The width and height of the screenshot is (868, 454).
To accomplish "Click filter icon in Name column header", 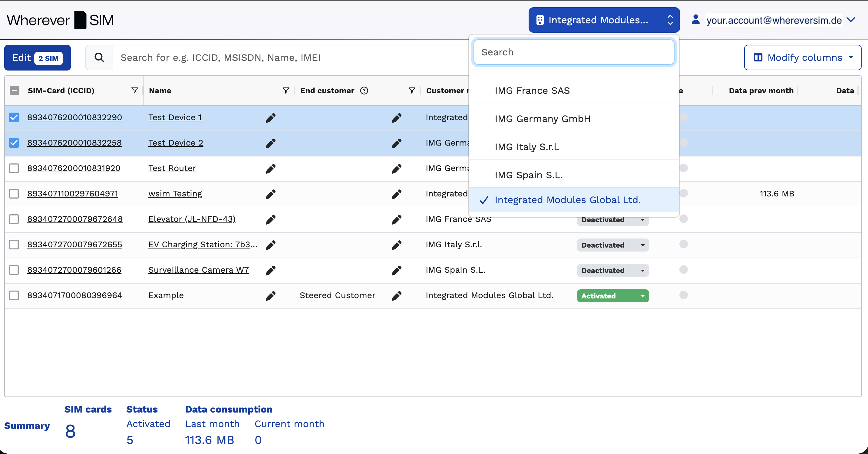I will [x=286, y=90].
